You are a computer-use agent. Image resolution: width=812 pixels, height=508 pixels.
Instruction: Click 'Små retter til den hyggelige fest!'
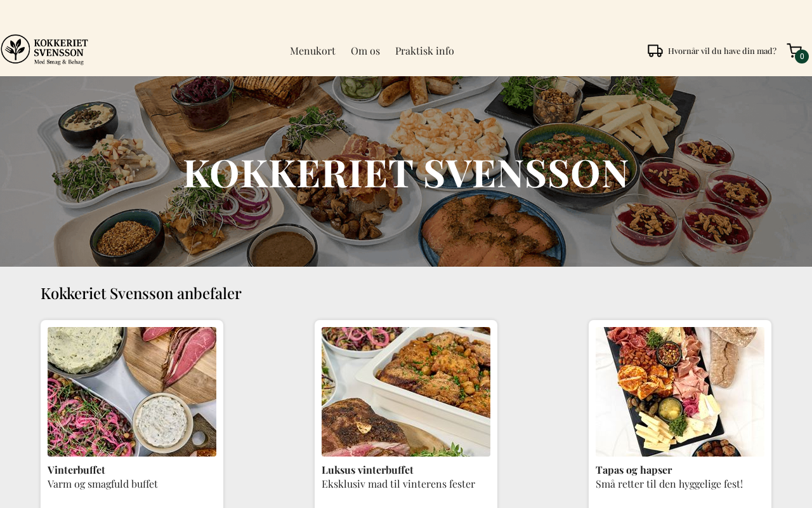pos(669,484)
